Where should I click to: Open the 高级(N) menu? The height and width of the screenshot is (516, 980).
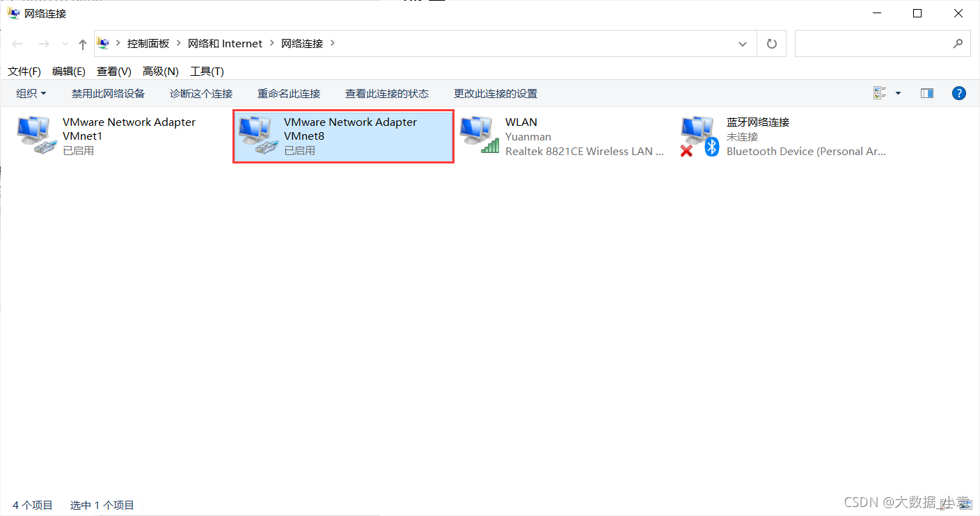click(x=161, y=72)
